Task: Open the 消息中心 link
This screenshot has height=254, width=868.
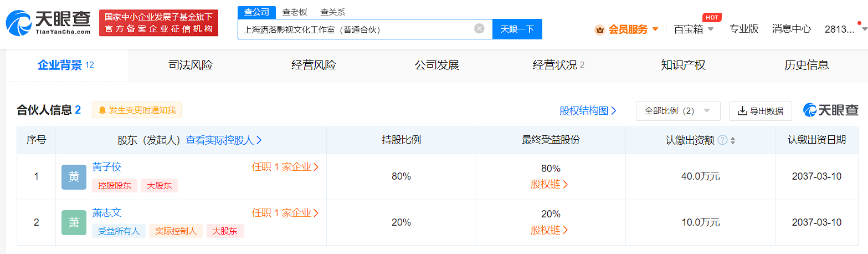Action: click(792, 29)
